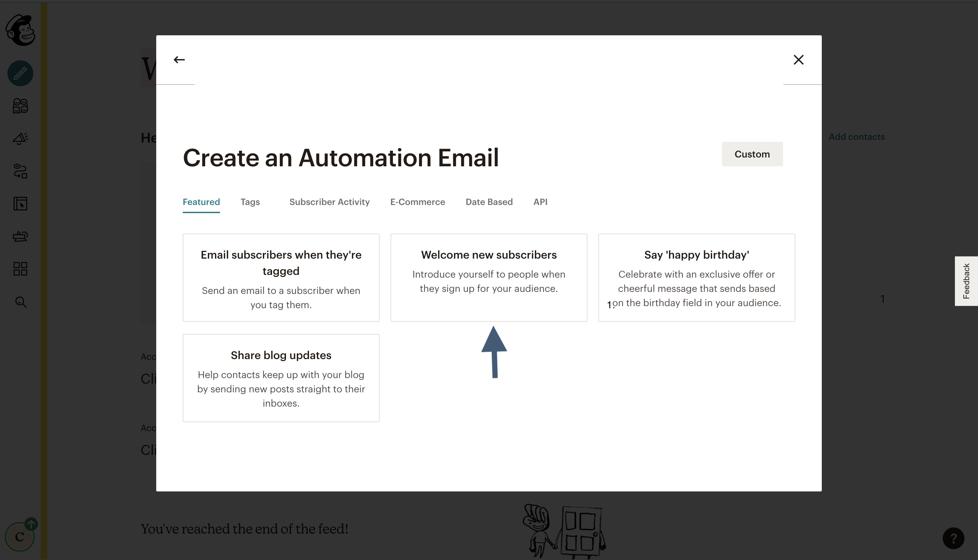
Task: Select the Featured tab
Action: (x=201, y=202)
